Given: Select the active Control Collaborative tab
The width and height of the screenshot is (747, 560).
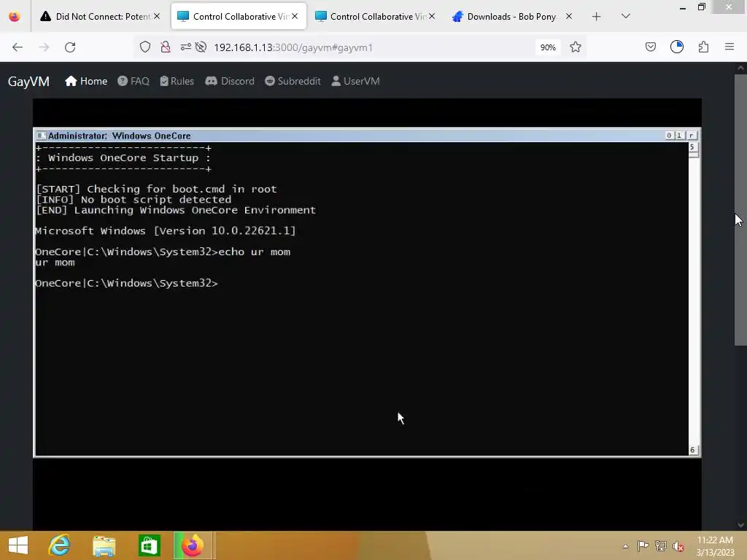Looking at the screenshot, I should [239, 17].
